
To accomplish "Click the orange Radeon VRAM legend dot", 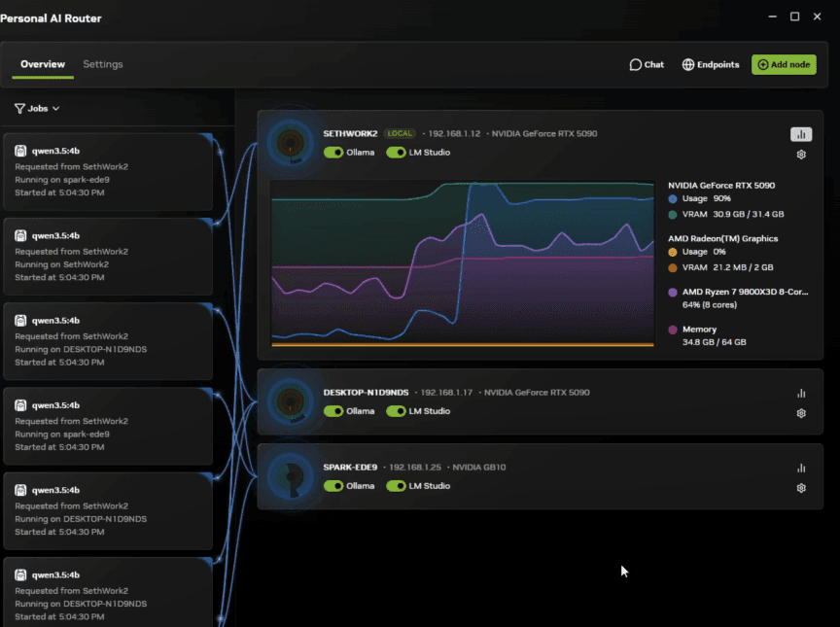I will pyautogui.click(x=673, y=267).
